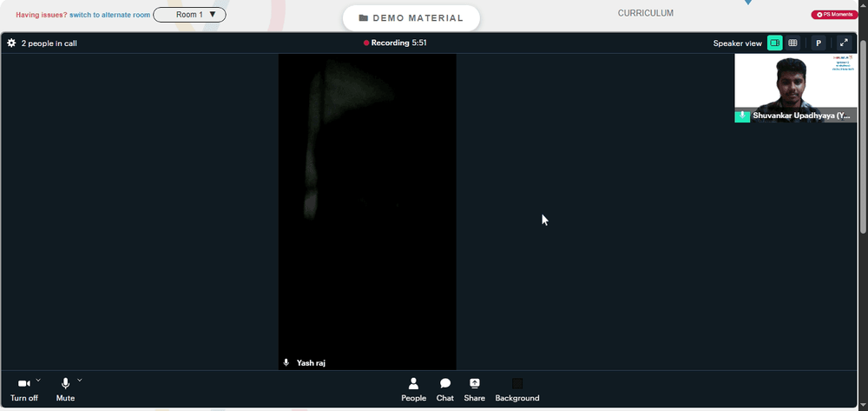Start screen Share
Viewport: 868px width, 411px height.
[x=475, y=390]
